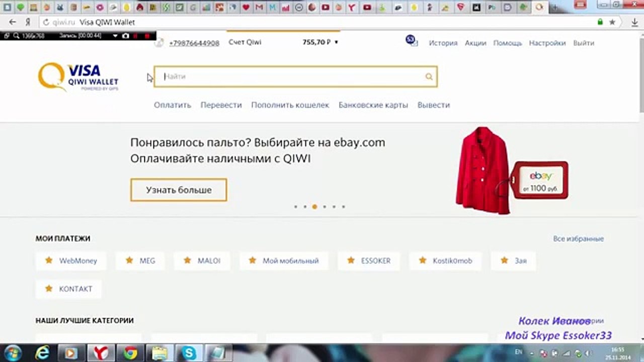Open Все избранные link
The image size is (644, 362).
[578, 239]
